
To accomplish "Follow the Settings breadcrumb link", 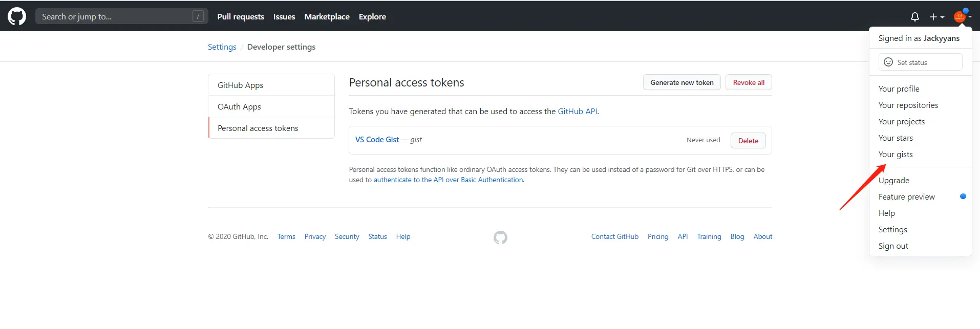I will [222, 47].
